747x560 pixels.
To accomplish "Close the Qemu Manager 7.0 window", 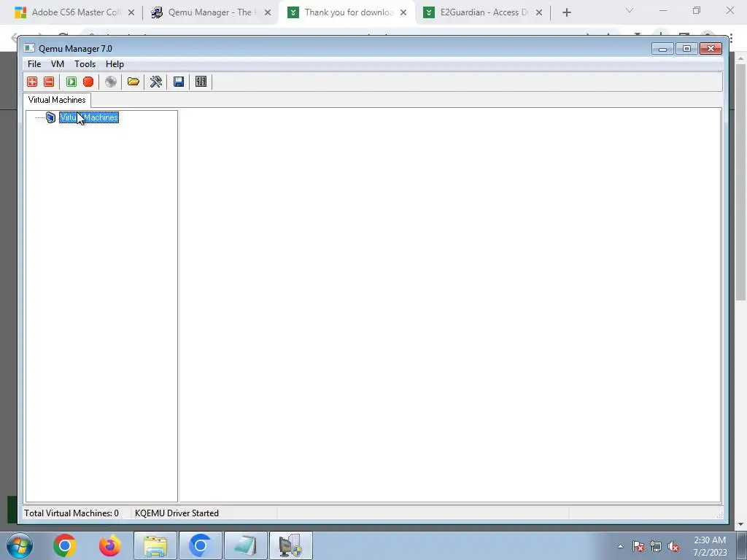I will [711, 49].
